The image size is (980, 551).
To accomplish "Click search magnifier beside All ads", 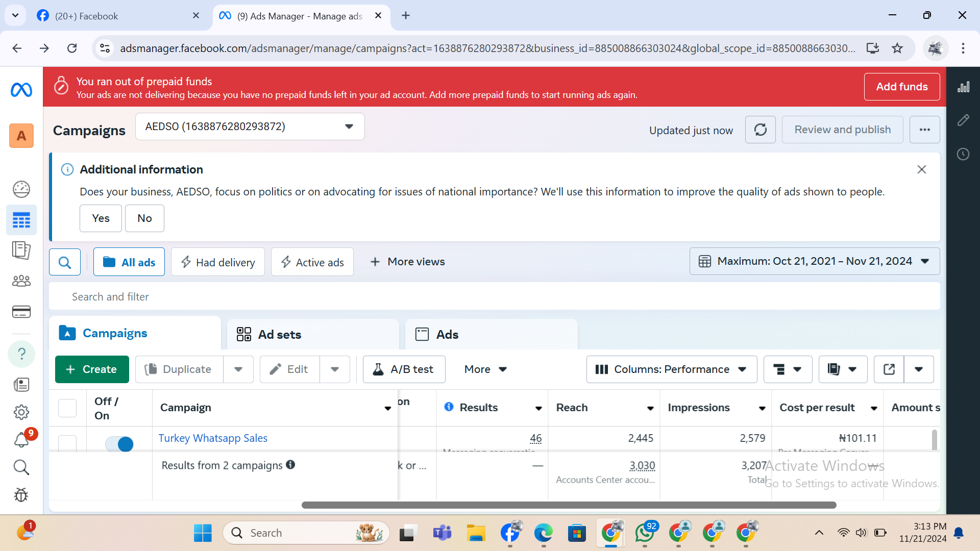I will (65, 262).
